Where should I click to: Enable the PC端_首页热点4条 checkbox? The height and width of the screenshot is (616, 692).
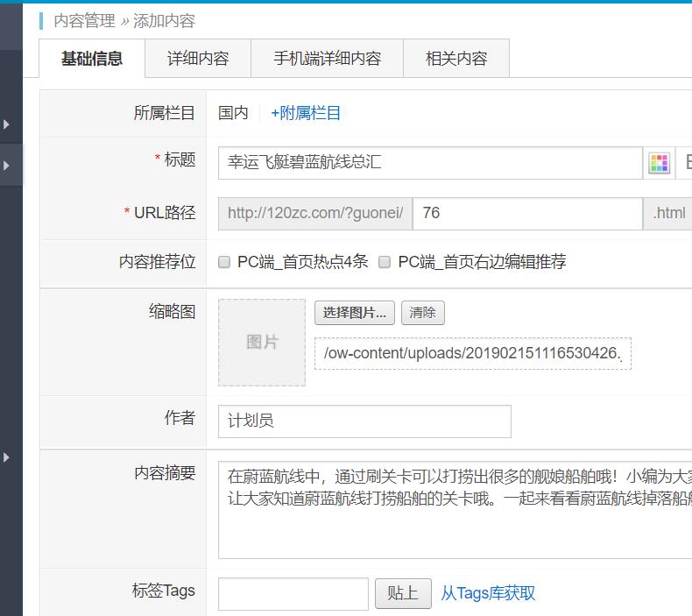(x=224, y=262)
